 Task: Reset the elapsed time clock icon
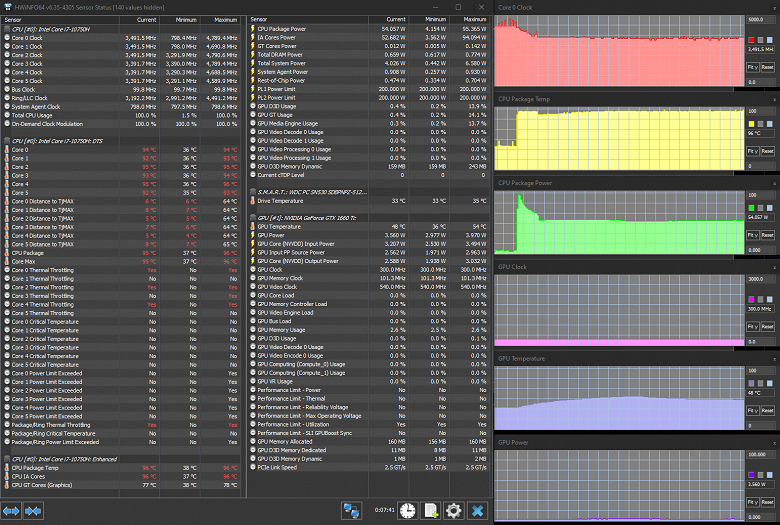pos(407,510)
